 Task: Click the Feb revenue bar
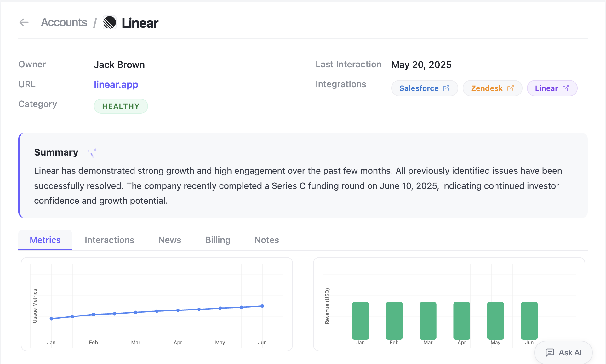(x=394, y=321)
